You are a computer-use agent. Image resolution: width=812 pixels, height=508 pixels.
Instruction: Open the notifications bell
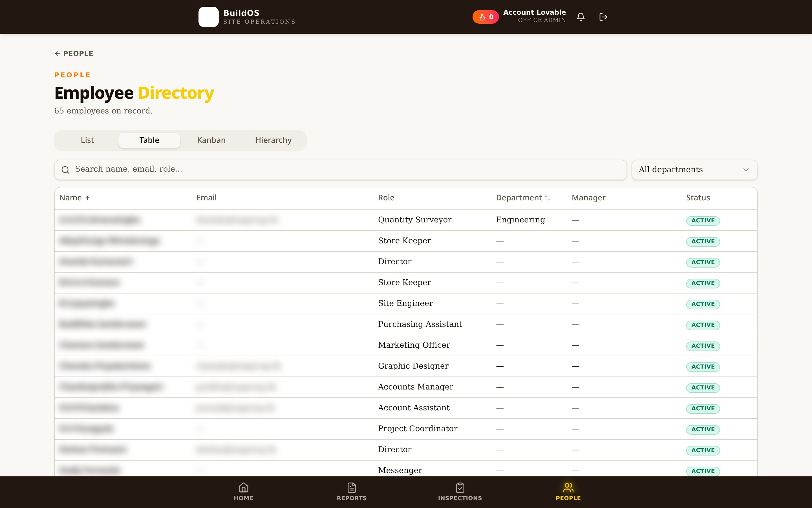[581, 17]
